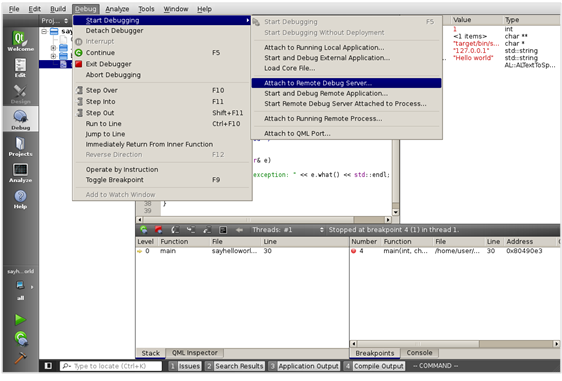Select Abort Debugging menu entry
562x381 pixels.
162,75
